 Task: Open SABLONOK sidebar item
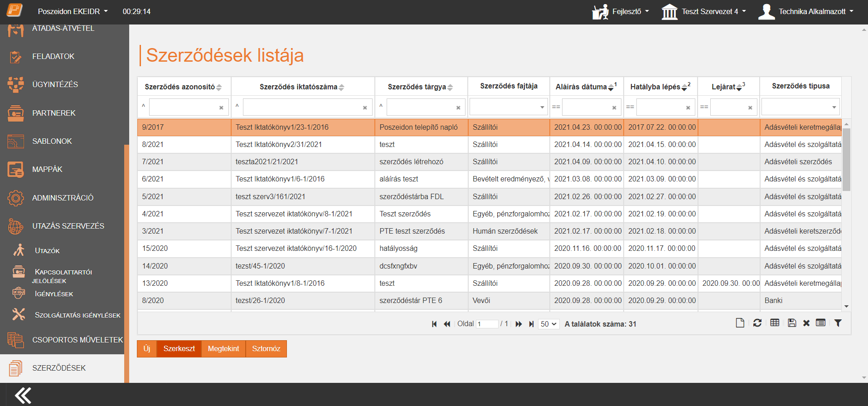click(52, 142)
